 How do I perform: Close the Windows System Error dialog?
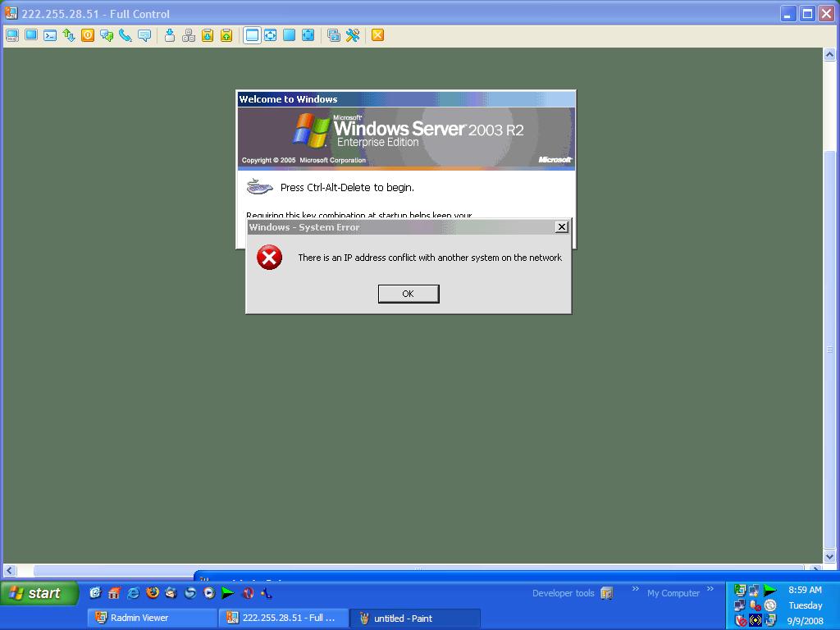pyautogui.click(x=561, y=227)
